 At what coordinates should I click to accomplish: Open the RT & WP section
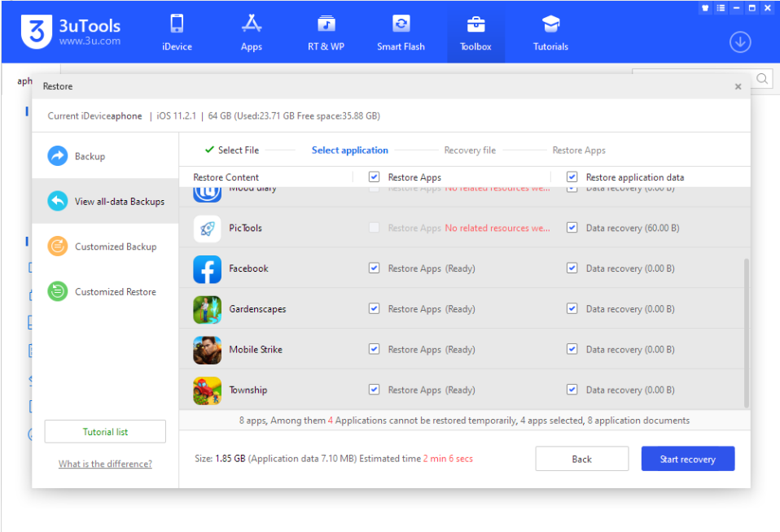coord(326,33)
